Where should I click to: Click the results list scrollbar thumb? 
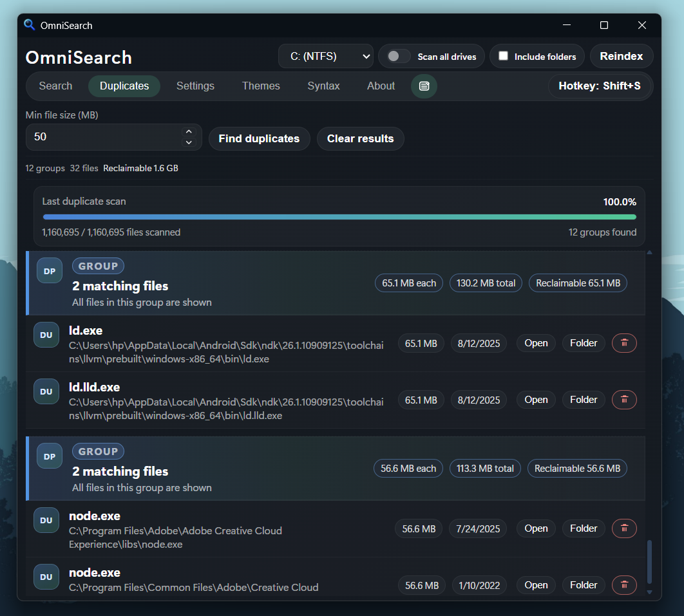pos(649,561)
